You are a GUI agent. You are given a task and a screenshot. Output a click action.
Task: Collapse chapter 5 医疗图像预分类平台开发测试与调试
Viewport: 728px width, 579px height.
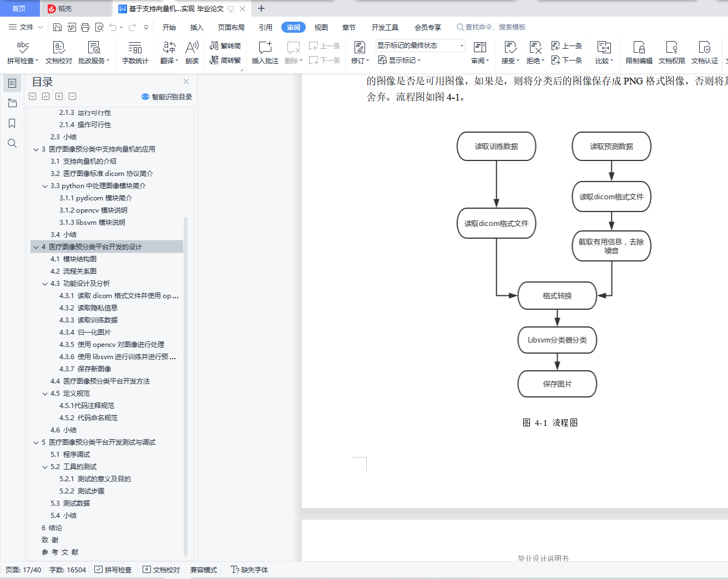click(36, 442)
